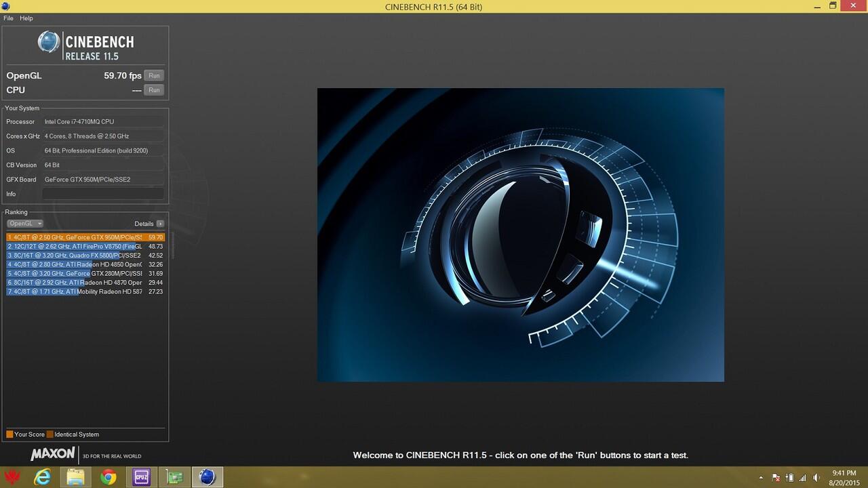Open the network signal tray icon

[x=804, y=478]
